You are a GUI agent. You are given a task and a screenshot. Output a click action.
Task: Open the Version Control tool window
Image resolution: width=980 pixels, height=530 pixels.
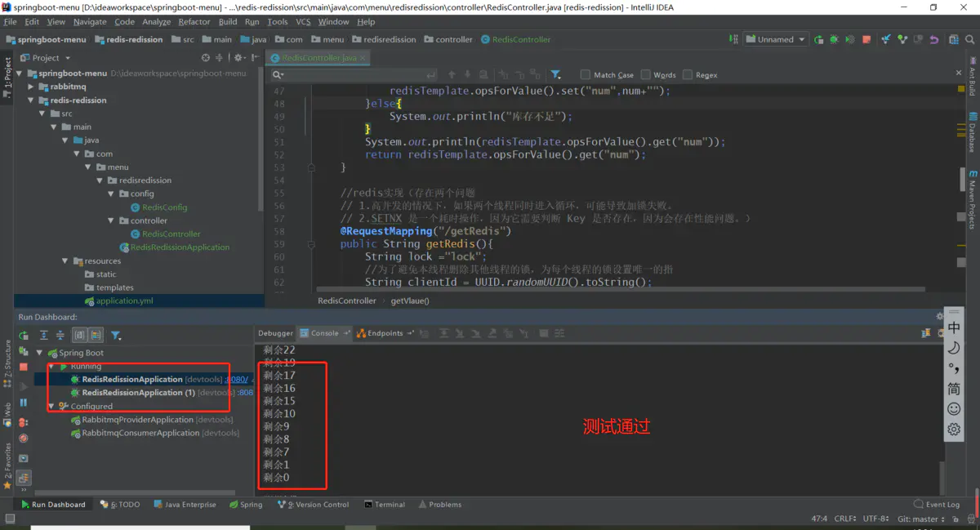314,505
